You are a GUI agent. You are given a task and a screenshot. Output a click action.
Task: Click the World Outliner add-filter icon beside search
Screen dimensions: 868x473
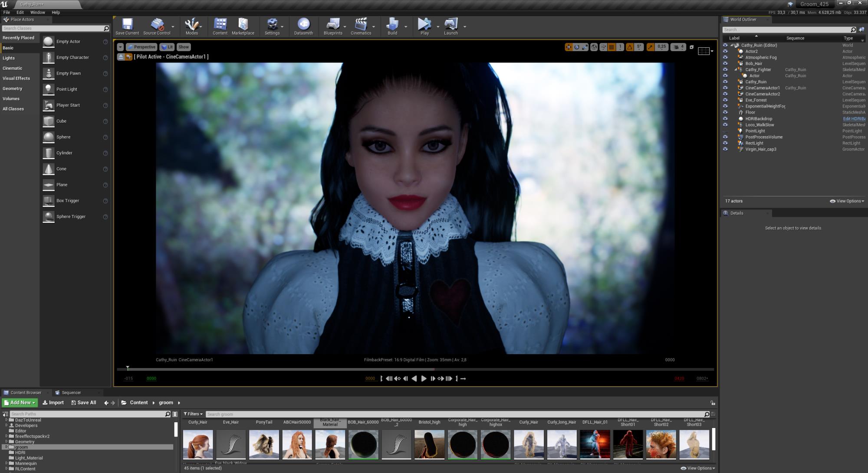click(861, 29)
